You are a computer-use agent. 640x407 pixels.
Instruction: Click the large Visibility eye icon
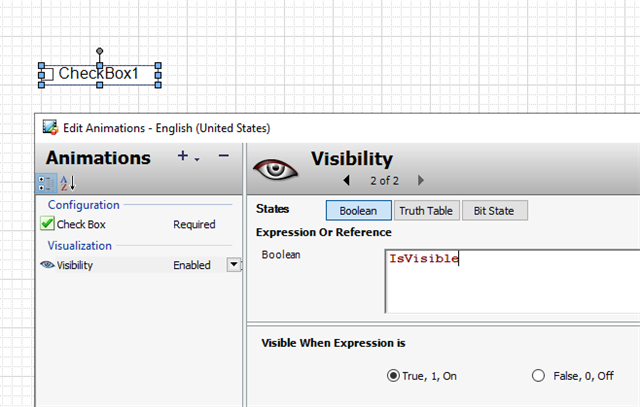[x=275, y=169]
